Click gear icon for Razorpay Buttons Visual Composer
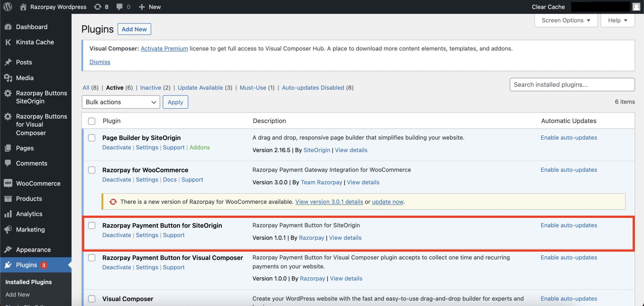Image resolution: width=644 pixels, height=306 pixels. point(8,116)
